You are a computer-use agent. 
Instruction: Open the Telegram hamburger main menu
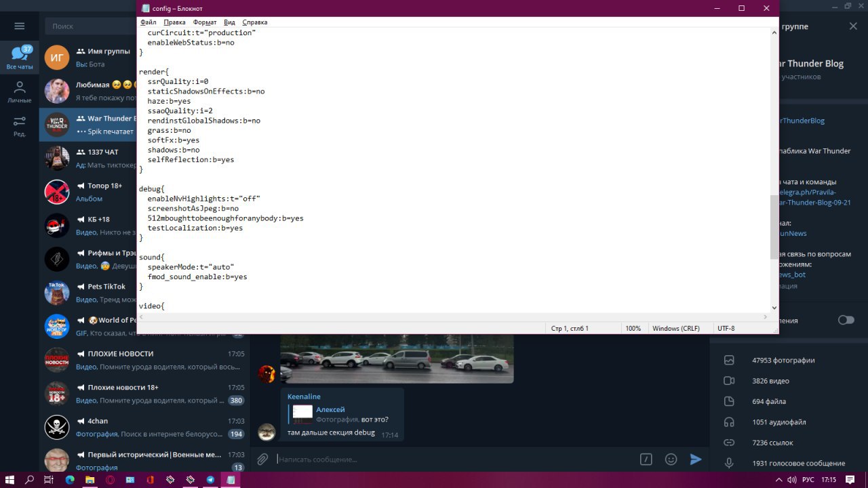[19, 26]
